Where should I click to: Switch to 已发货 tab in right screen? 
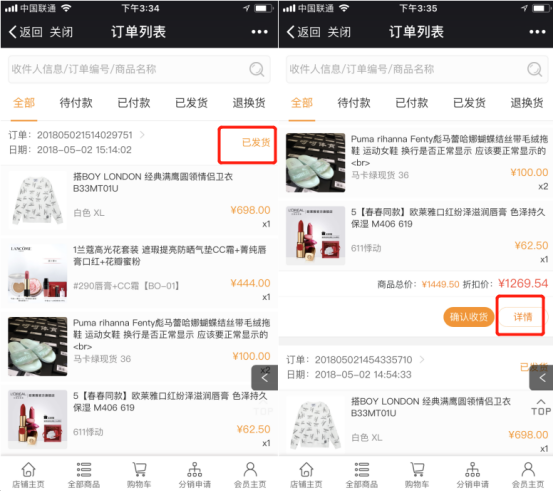tap(469, 103)
